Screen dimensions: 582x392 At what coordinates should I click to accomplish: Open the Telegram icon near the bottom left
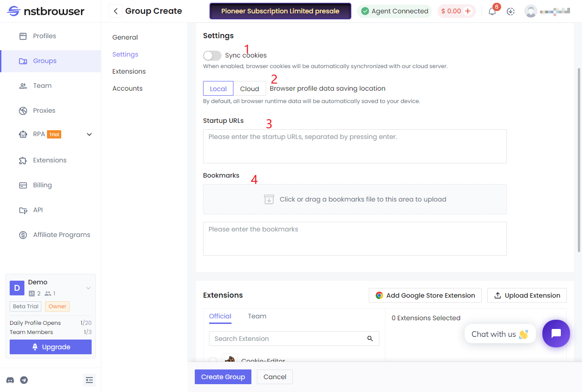pyautogui.click(x=23, y=380)
